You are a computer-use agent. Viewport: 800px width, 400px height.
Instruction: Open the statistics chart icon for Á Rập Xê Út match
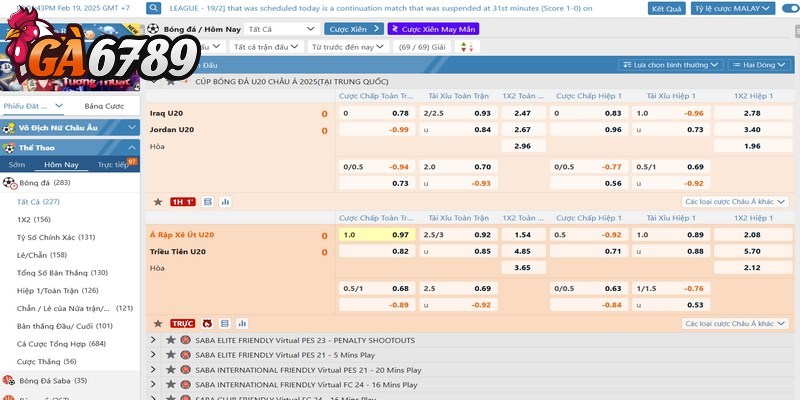tap(242, 323)
